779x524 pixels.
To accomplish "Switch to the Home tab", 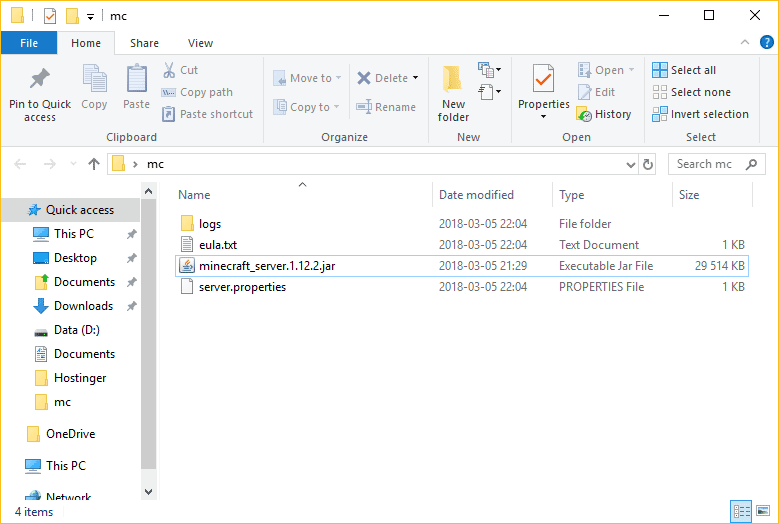I will [86, 43].
